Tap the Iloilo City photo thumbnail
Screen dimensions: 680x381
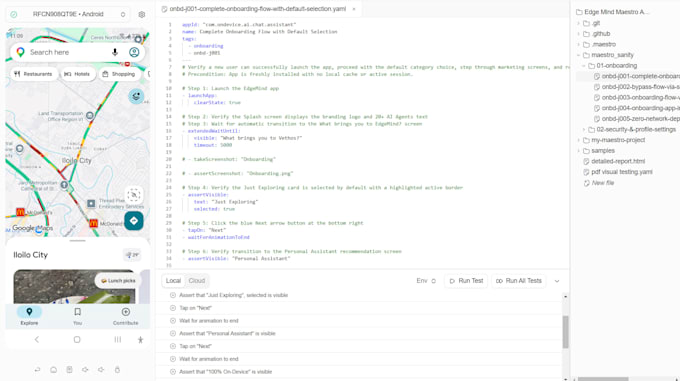tap(74, 287)
